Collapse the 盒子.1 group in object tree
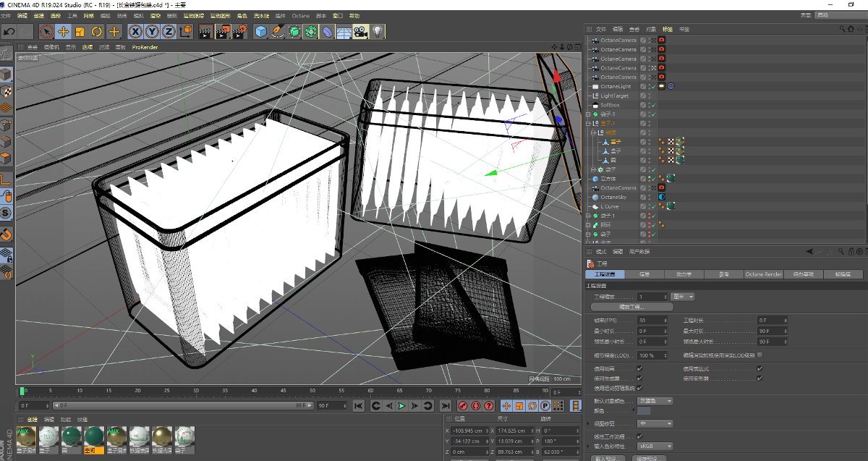The image size is (868, 461). click(x=588, y=124)
